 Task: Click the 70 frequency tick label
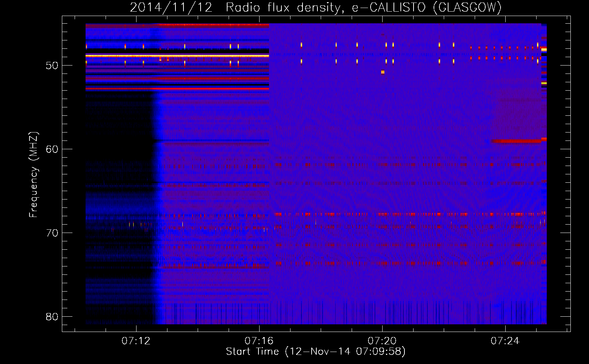pos(52,233)
